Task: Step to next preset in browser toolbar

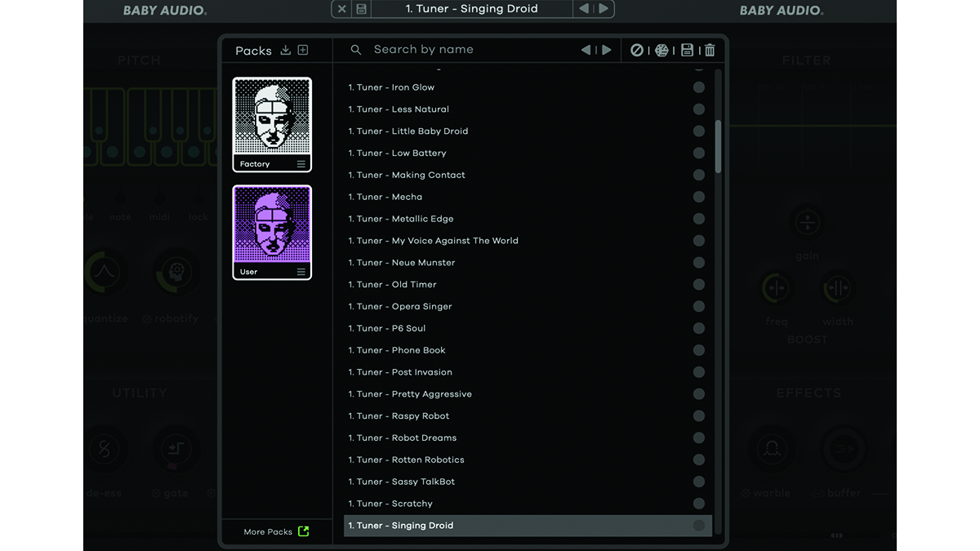Action: pyautogui.click(x=607, y=50)
